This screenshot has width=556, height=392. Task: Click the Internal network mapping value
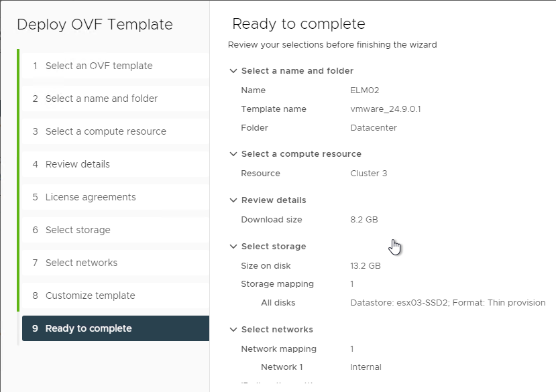366,367
